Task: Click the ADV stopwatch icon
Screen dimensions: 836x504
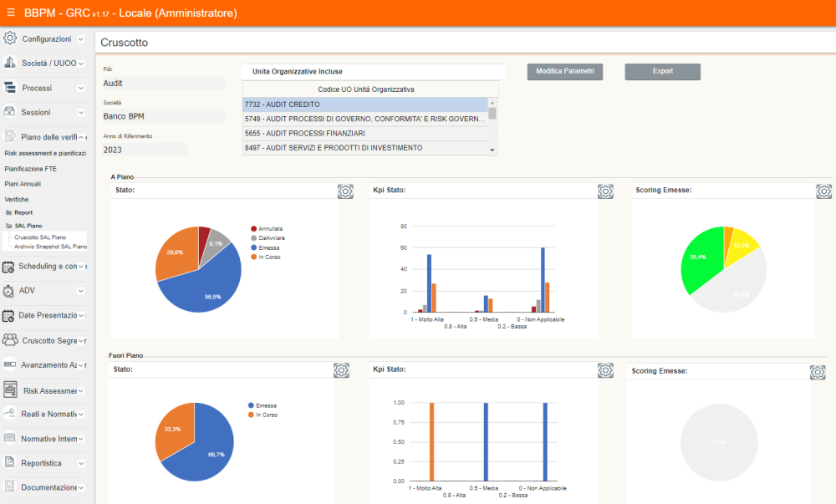Action: point(10,291)
